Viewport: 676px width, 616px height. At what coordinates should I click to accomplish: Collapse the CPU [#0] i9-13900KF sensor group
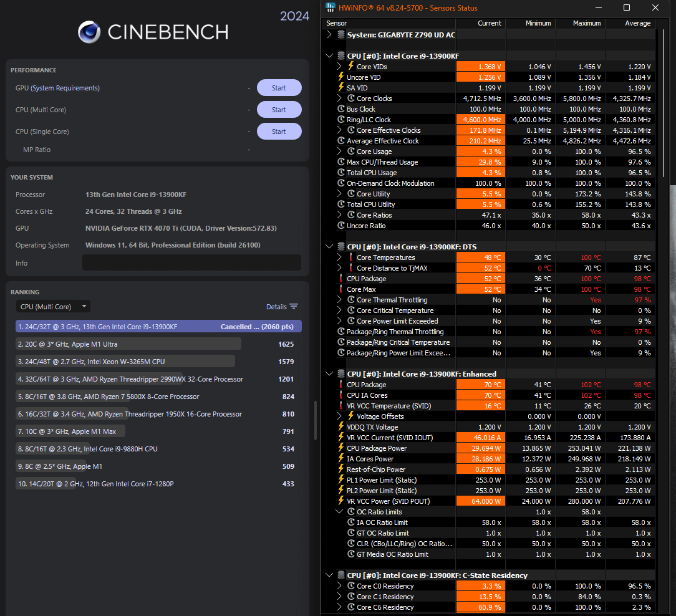click(329, 55)
